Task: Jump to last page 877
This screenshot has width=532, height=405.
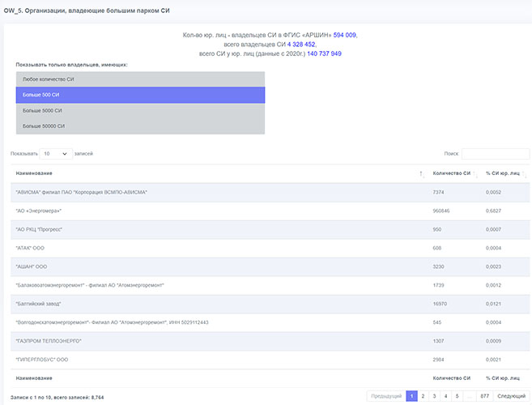Action: pyautogui.click(x=484, y=396)
